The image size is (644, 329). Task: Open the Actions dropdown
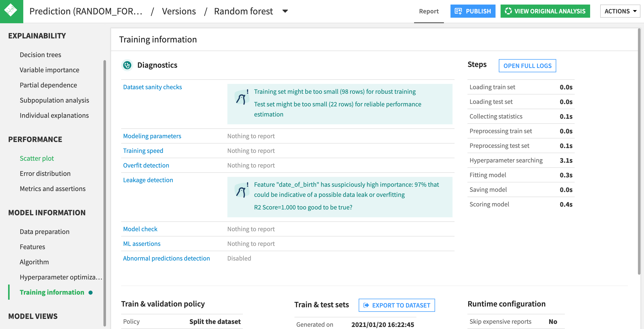pos(620,11)
